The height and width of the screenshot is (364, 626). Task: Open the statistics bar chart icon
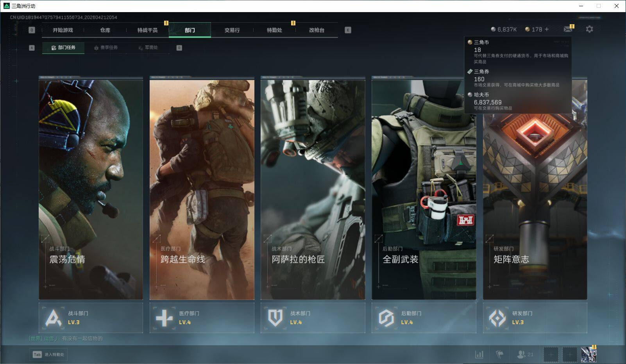tap(479, 354)
